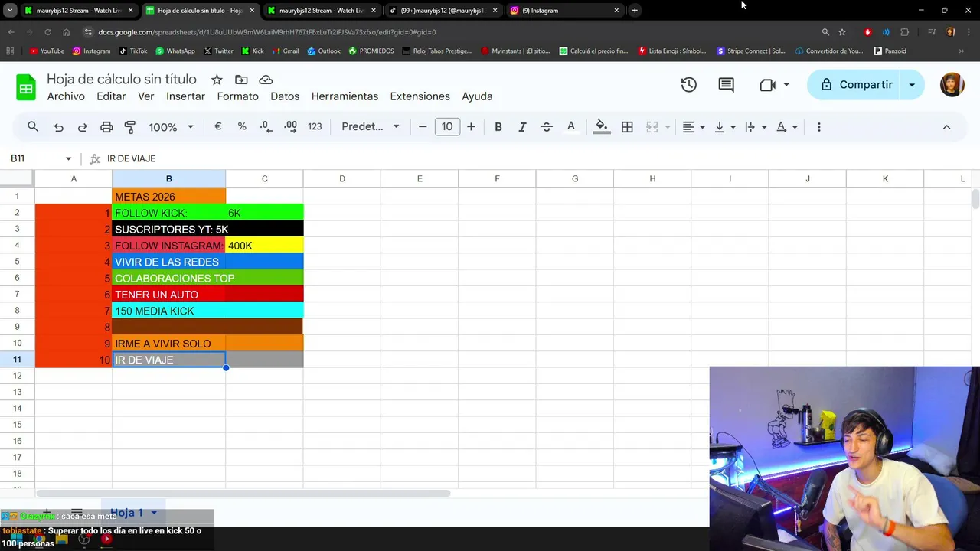Screen dimensions: 980x551
Task: Open the Formato menu
Action: pos(237,96)
